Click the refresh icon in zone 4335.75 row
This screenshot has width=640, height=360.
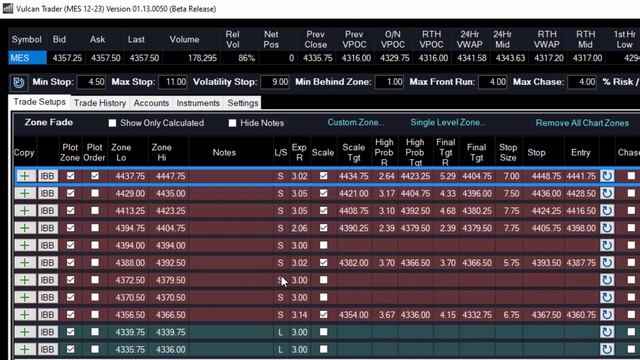607,349
